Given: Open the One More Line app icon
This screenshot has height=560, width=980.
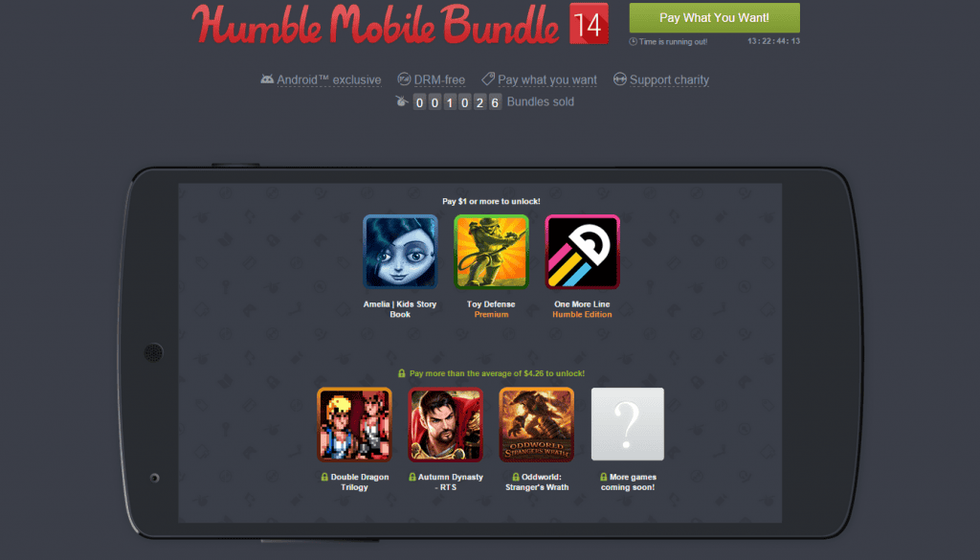Looking at the screenshot, I should [x=583, y=252].
